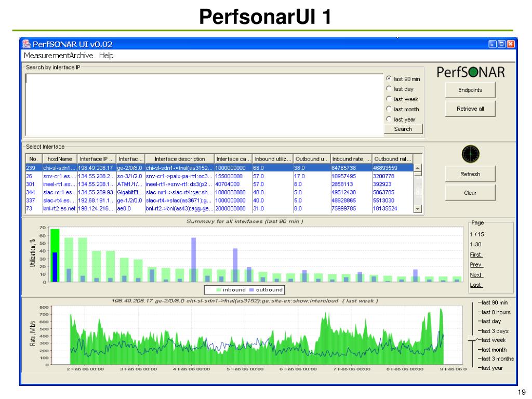Select row with host ineel-rt1.es
This screenshot has height=399, width=532.
click(219, 184)
